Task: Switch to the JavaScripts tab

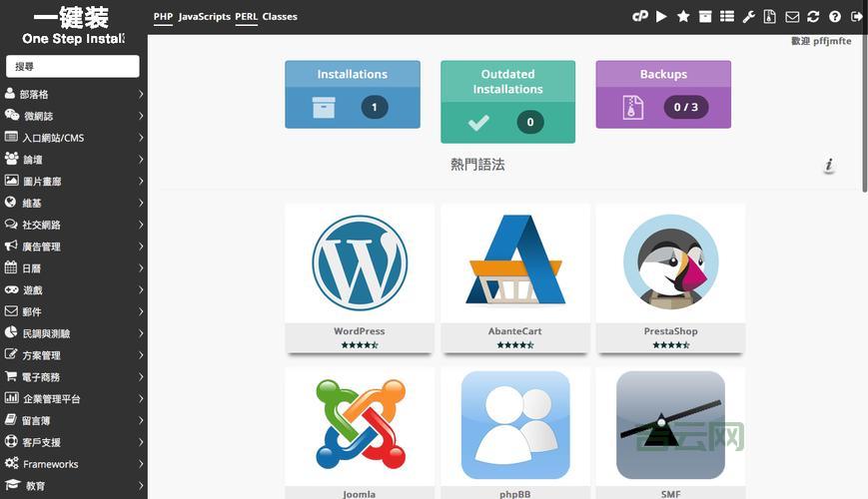Action: pyautogui.click(x=204, y=17)
